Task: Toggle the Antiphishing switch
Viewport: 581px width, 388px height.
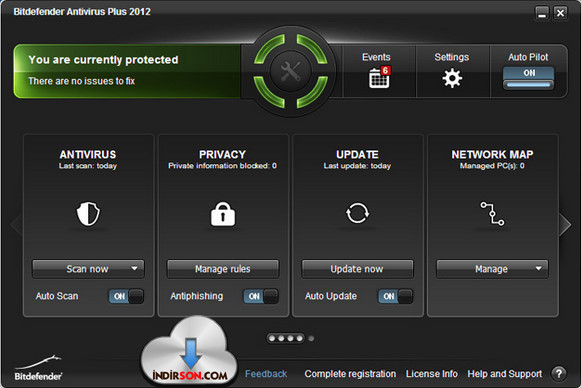Action: tap(261, 296)
